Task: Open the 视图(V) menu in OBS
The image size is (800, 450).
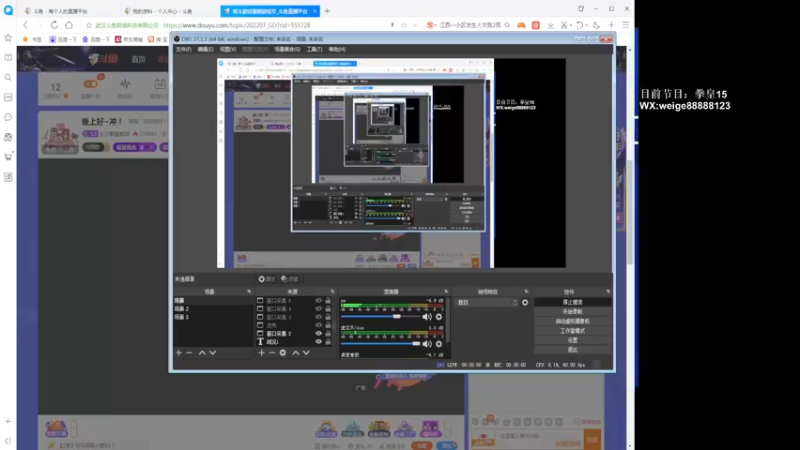Action: (x=228, y=49)
